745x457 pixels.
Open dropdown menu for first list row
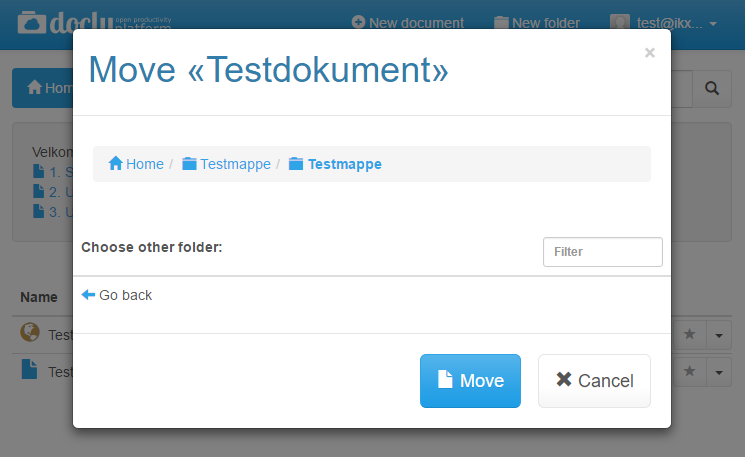click(719, 335)
